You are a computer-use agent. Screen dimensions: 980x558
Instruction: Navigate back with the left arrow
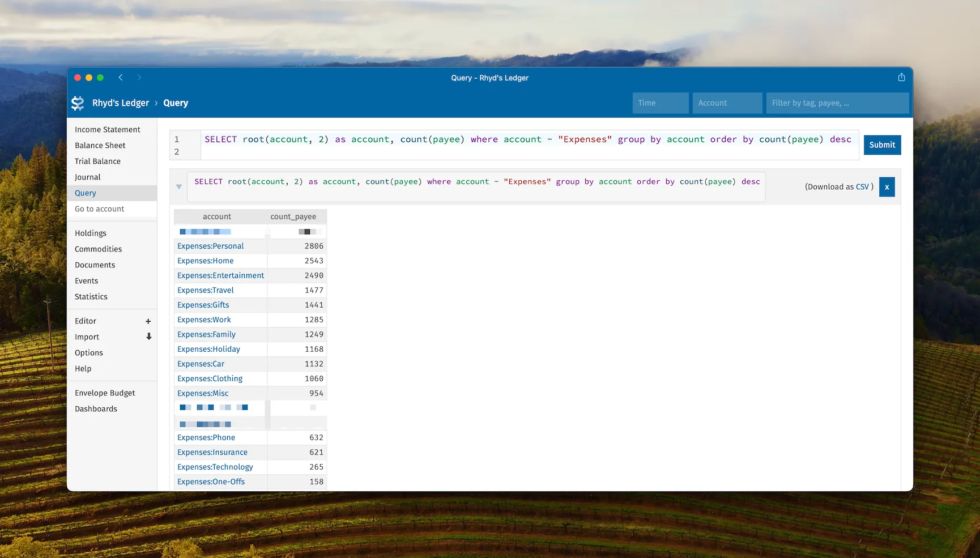121,77
